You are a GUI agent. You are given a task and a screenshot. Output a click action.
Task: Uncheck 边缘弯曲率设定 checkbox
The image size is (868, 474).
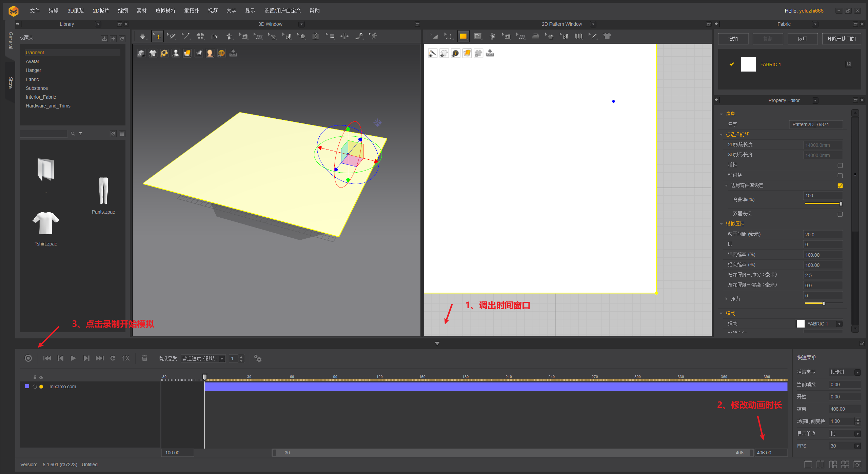(840, 186)
